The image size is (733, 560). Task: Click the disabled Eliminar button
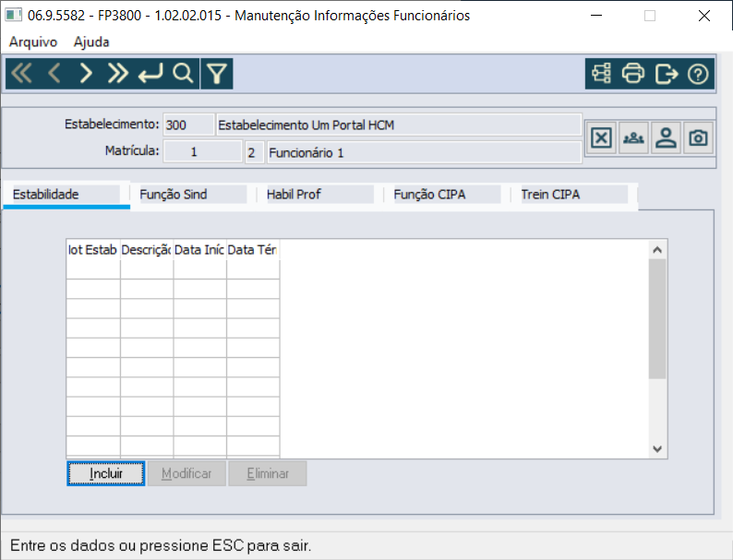[268, 473]
